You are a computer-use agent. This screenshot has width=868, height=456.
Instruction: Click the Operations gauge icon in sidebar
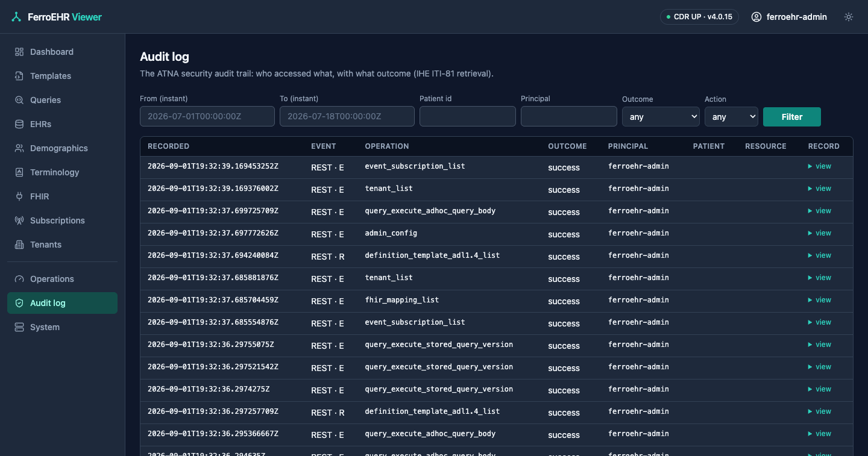[x=19, y=279]
